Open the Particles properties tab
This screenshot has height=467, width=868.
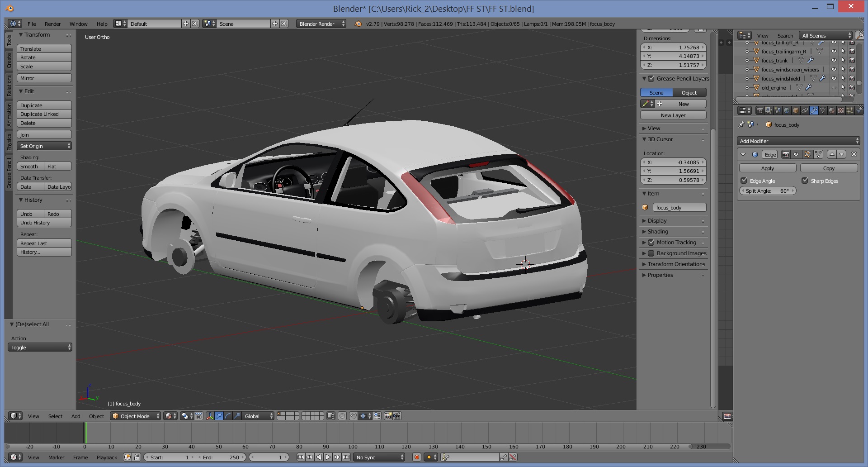click(x=850, y=110)
